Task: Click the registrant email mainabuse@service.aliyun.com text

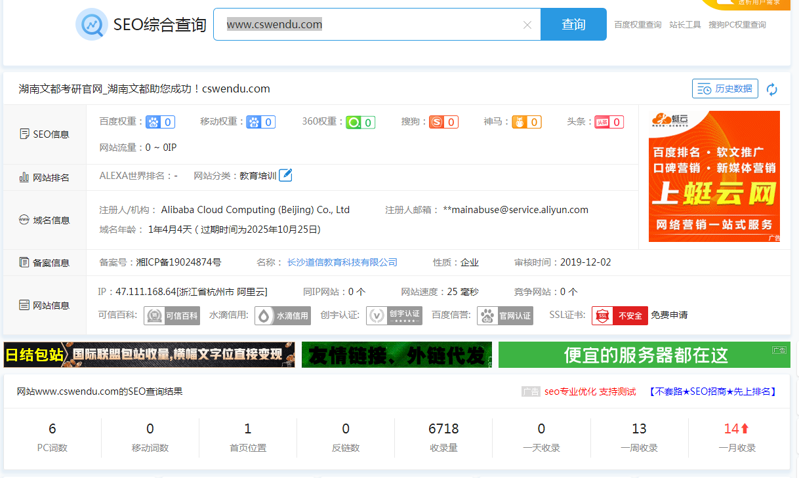Action: point(516,209)
